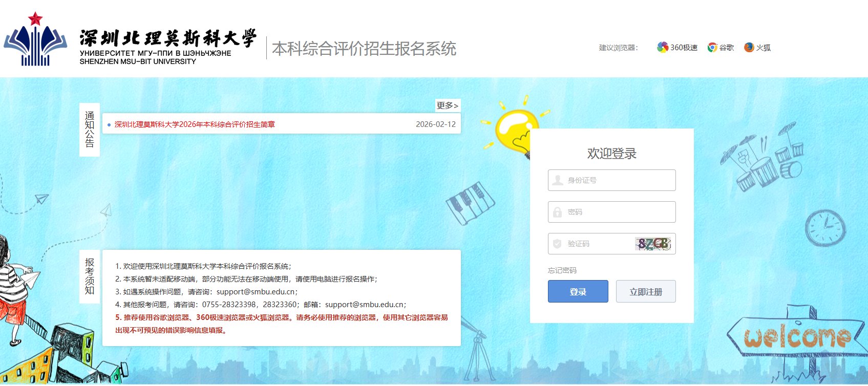Click the 360极速 browser icon
Viewport: 868px width, 386px height.
click(x=663, y=48)
